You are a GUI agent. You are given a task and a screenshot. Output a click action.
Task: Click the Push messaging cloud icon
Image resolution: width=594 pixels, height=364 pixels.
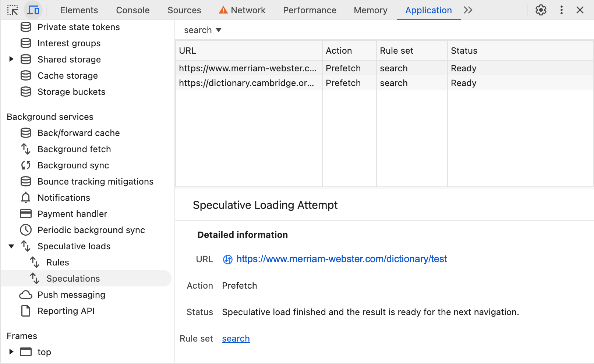pos(25,295)
